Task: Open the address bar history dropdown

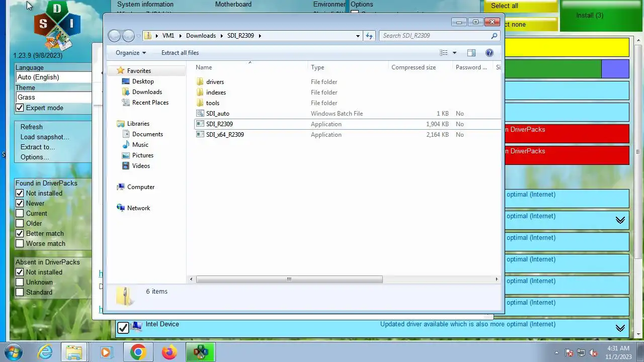Action: (358, 36)
